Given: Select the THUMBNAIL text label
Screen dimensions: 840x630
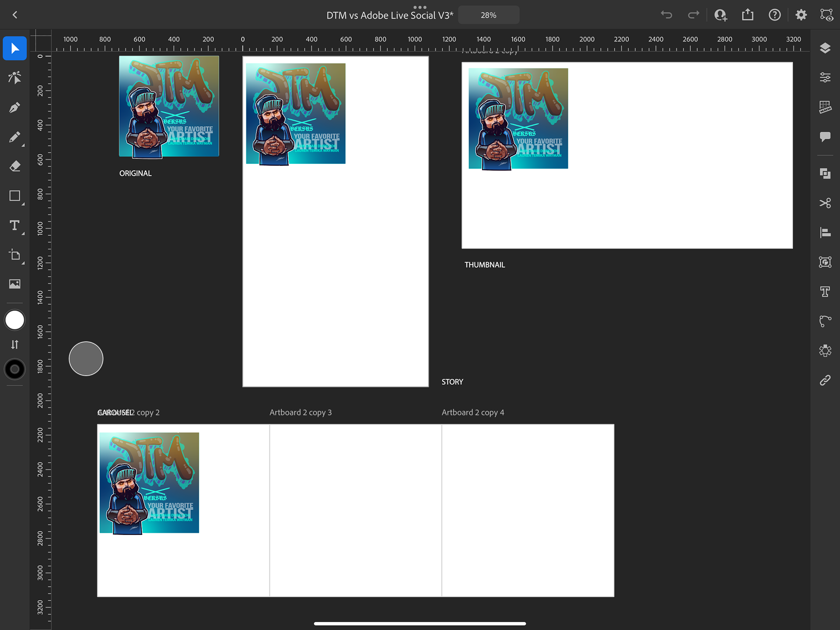Looking at the screenshot, I should 485,265.
